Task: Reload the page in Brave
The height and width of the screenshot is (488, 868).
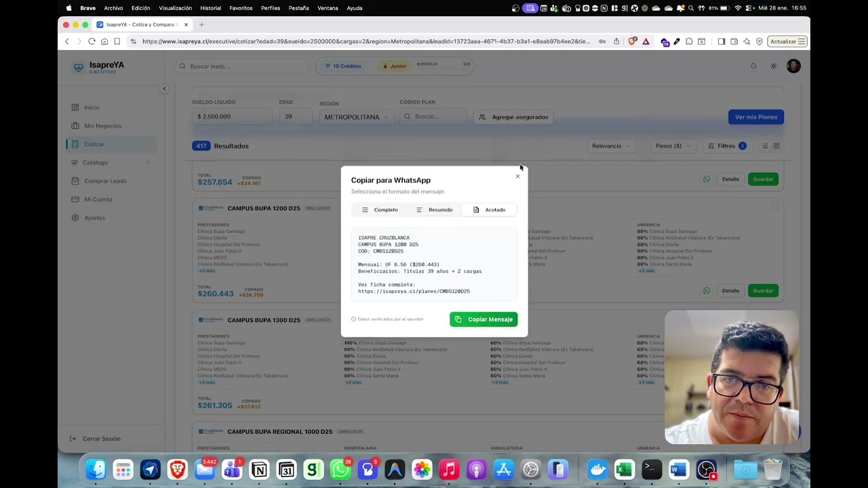Action: click(92, 41)
